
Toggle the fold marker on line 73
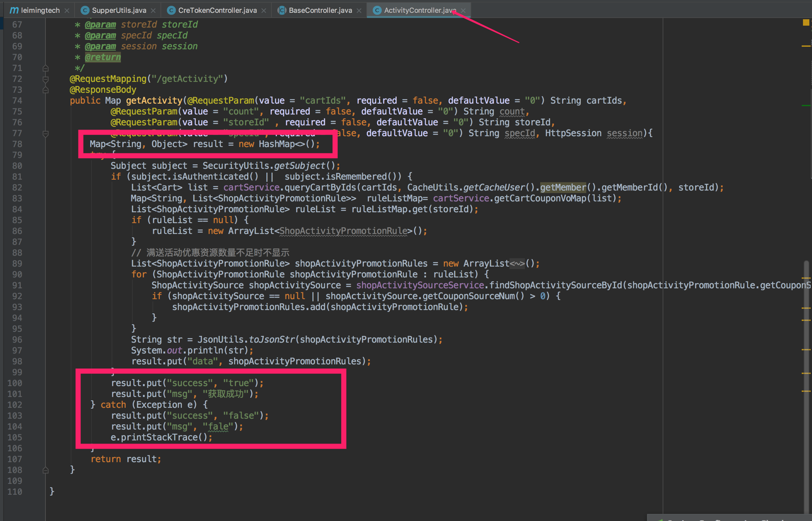(46, 90)
